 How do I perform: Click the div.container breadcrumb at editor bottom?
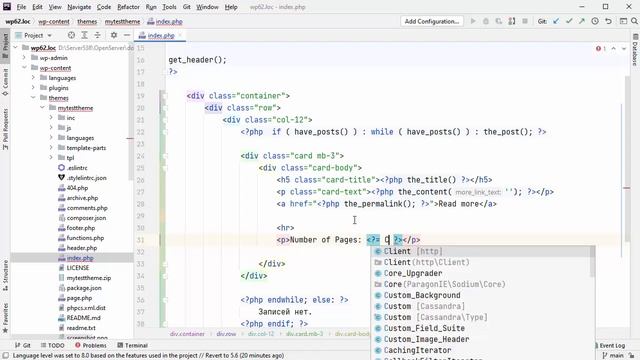187,334
